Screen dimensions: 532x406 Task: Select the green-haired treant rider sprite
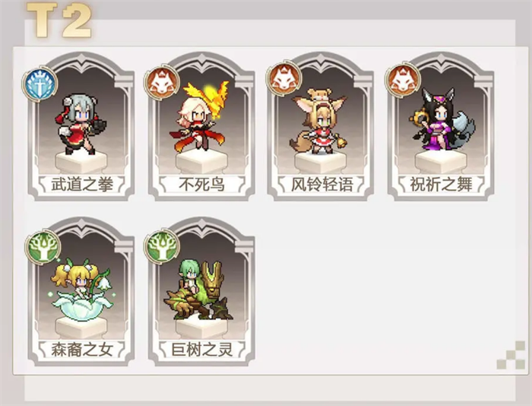(x=198, y=290)
